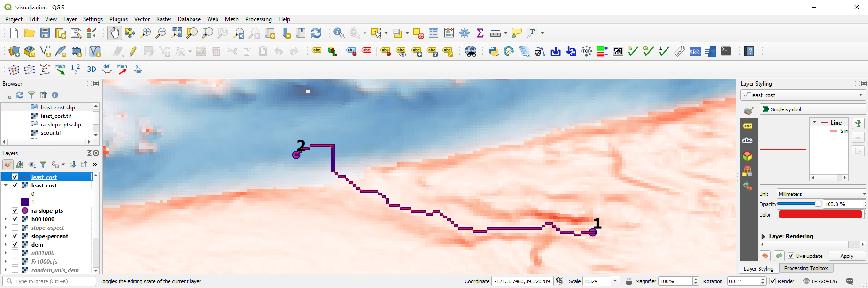
Task: Switch to the Processing Toolbox tab
Action: 806,268
